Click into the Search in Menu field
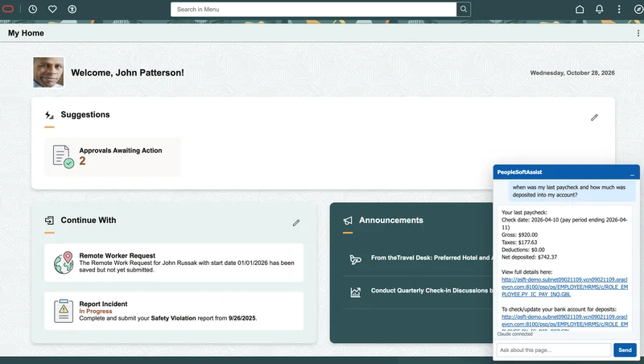 coord(313,9)
